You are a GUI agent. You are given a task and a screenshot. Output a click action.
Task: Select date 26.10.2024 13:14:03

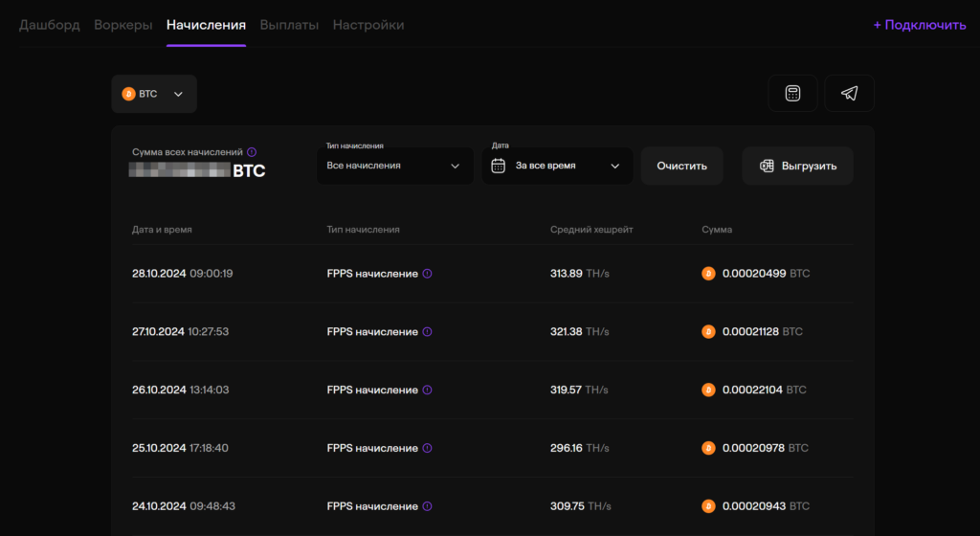pos(180,390)
